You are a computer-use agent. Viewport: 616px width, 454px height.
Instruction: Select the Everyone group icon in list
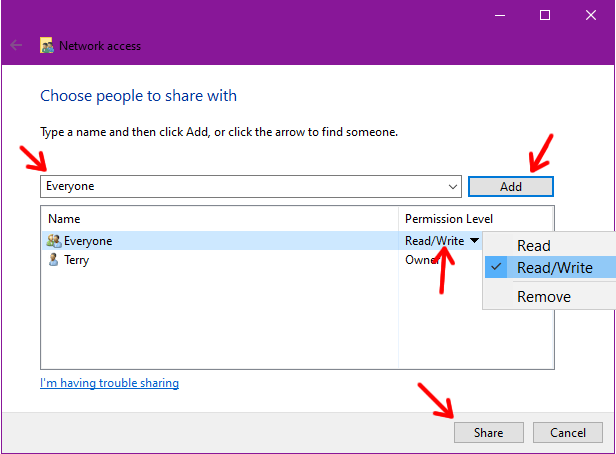54,240
